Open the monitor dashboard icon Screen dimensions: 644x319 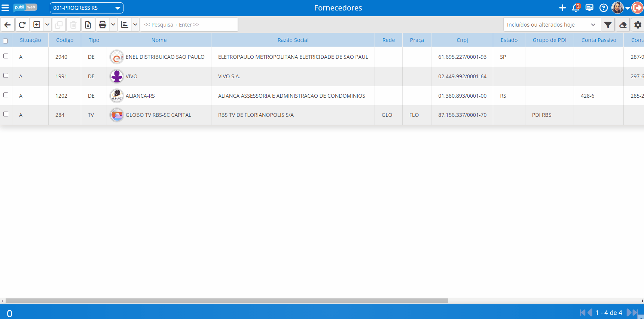coord(589,8)
